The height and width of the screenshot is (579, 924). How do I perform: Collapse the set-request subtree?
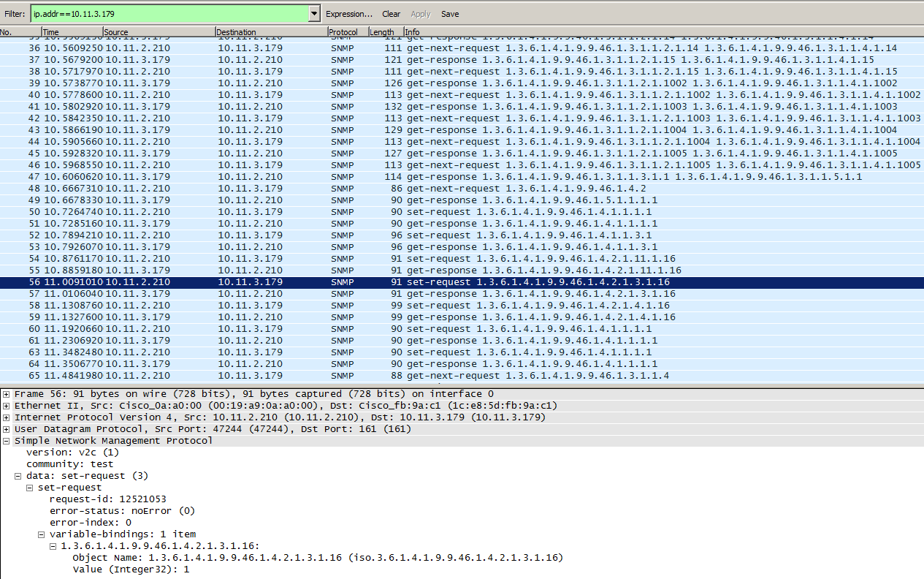(x=30, y=488)
